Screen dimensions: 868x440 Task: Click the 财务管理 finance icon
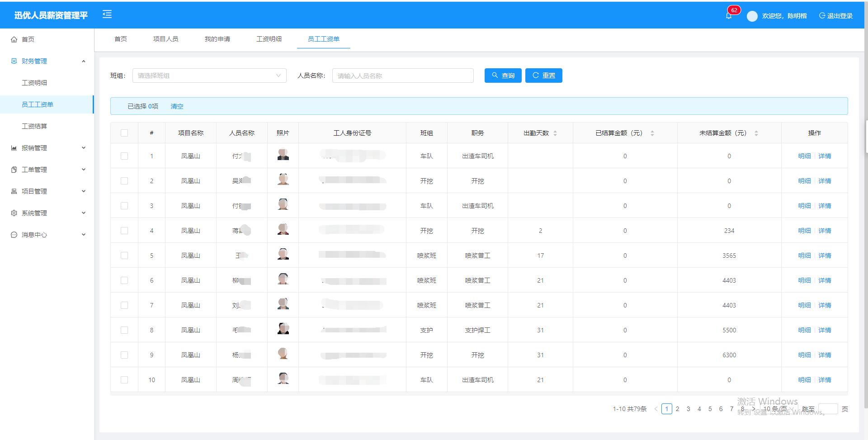click(x=14, y=61)
